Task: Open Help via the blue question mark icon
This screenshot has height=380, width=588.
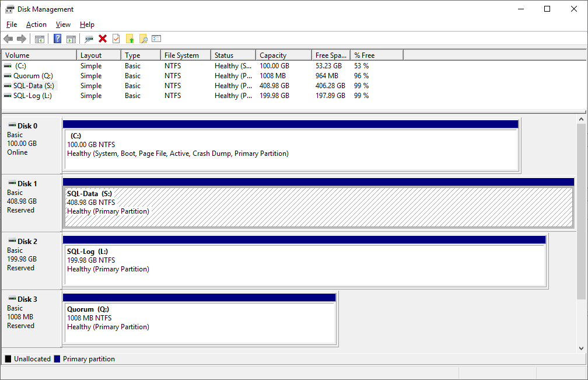Action: [57, 39]
